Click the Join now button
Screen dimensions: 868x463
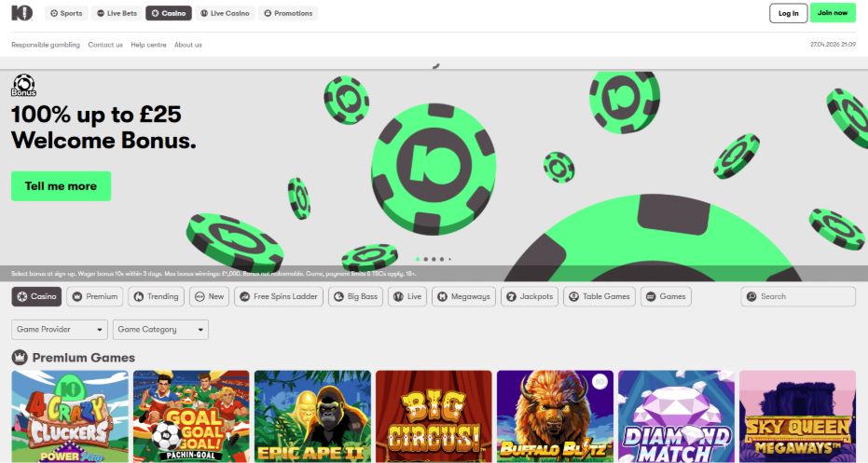(x=833, y=13)
